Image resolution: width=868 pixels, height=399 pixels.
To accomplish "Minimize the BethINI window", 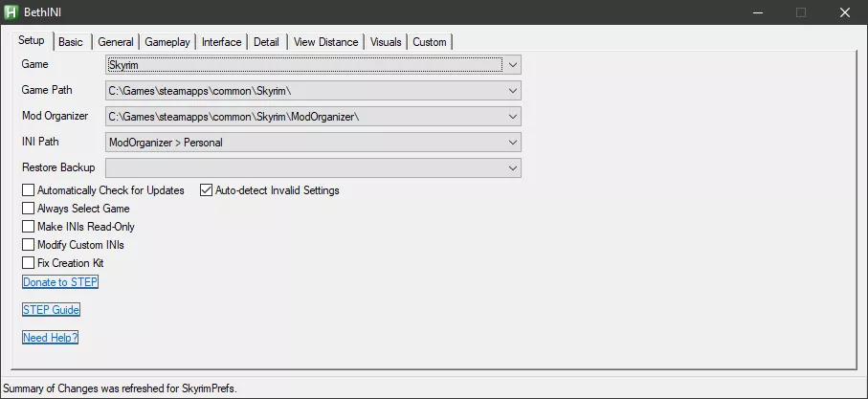I will (x=757, y=12).
